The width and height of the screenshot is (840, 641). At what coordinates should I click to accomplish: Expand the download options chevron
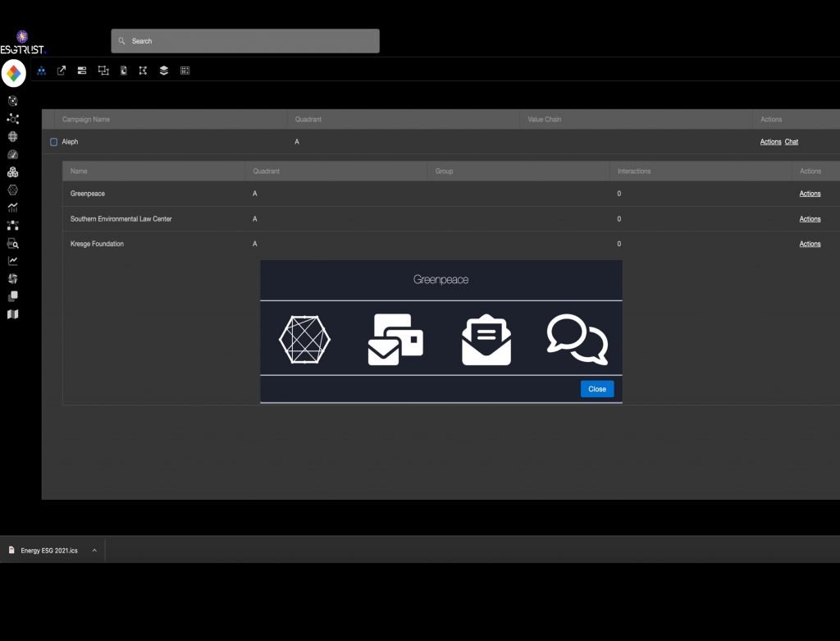pyautogui.click(x=94, y=551)
